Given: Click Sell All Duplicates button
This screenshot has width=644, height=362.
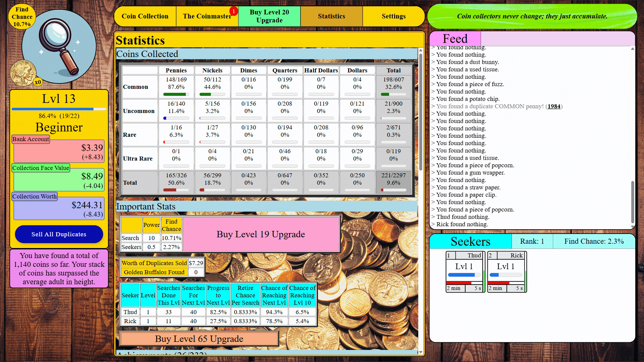Looking at the screenshot, I should pyautogui.click(x=59, y=234).
